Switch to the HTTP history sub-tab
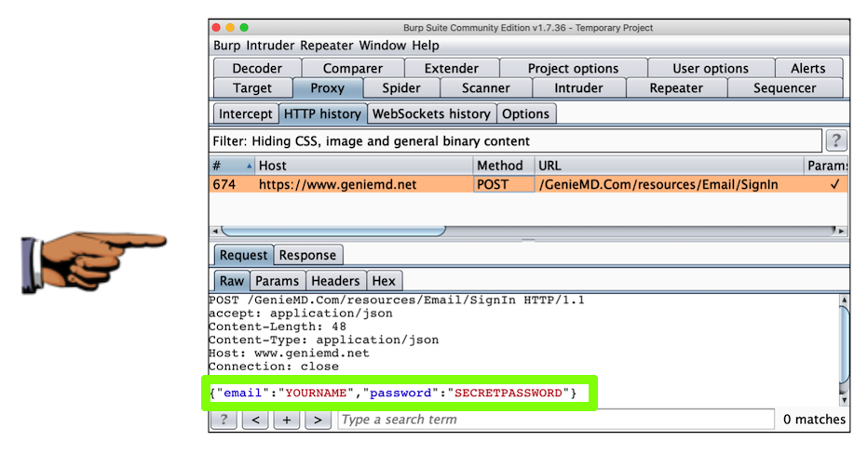 pyautogui.click(x=322, y=113)
